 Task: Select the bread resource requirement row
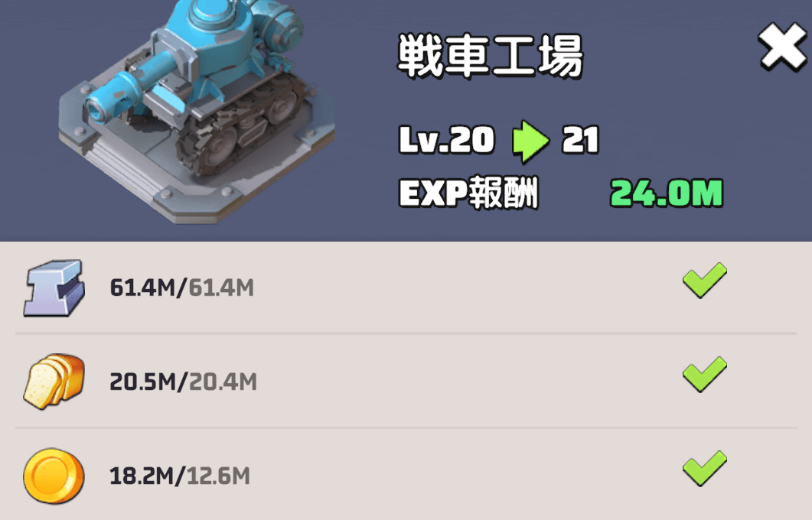pos(406,382)
